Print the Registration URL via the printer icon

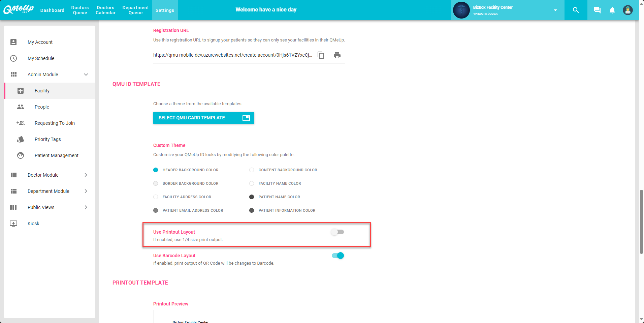pos(337,55)
